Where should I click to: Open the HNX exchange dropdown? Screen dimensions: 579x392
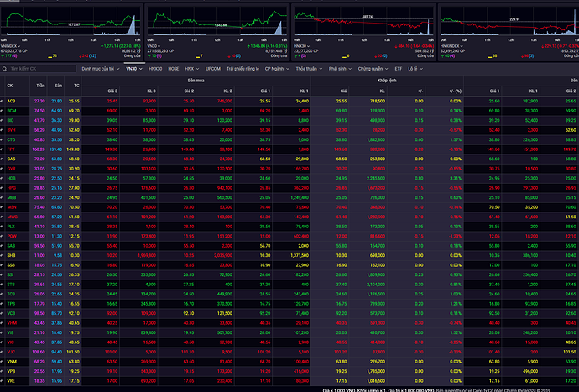coord(190,68)
